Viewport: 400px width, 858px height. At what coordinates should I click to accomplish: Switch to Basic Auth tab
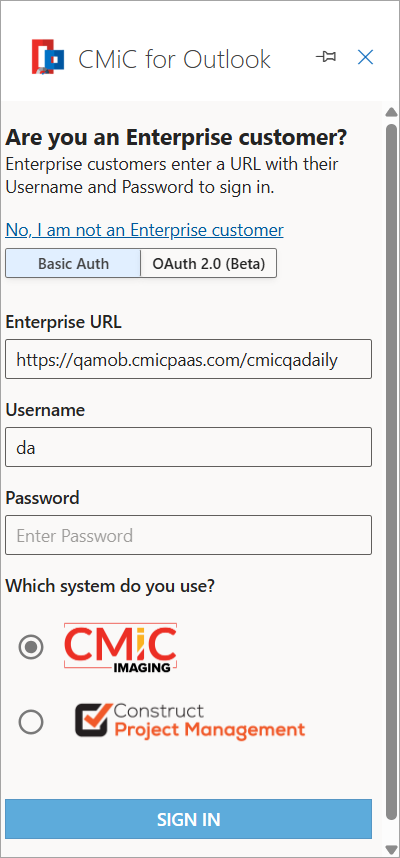pos(73,264)
